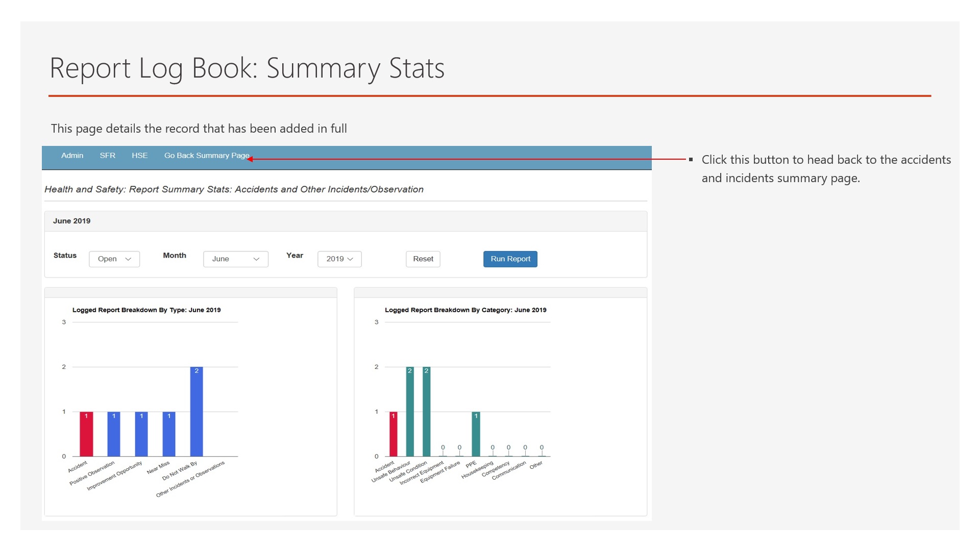Select the Unsafe Behaviour teal bar
This screenshot has height=551, width=980.
tap(410, 412)
